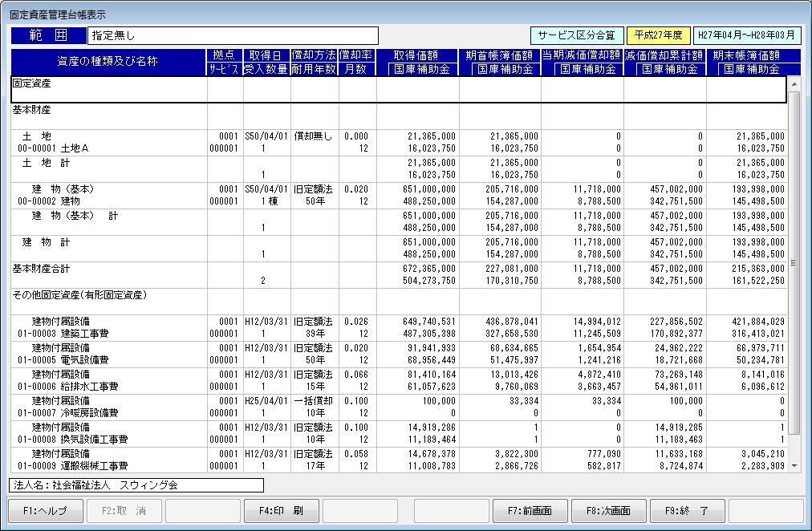Advance to next screen with F8

point(608,511)
